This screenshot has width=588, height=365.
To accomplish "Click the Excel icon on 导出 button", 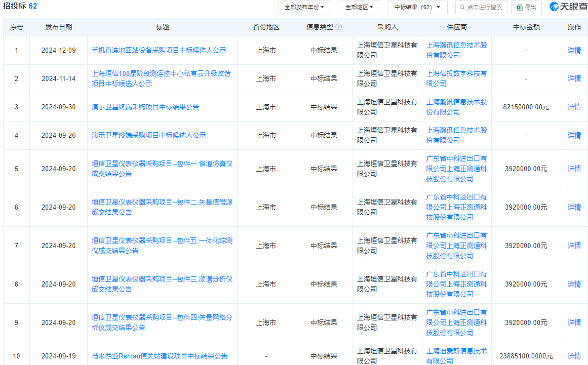I will tap(520, 7).
